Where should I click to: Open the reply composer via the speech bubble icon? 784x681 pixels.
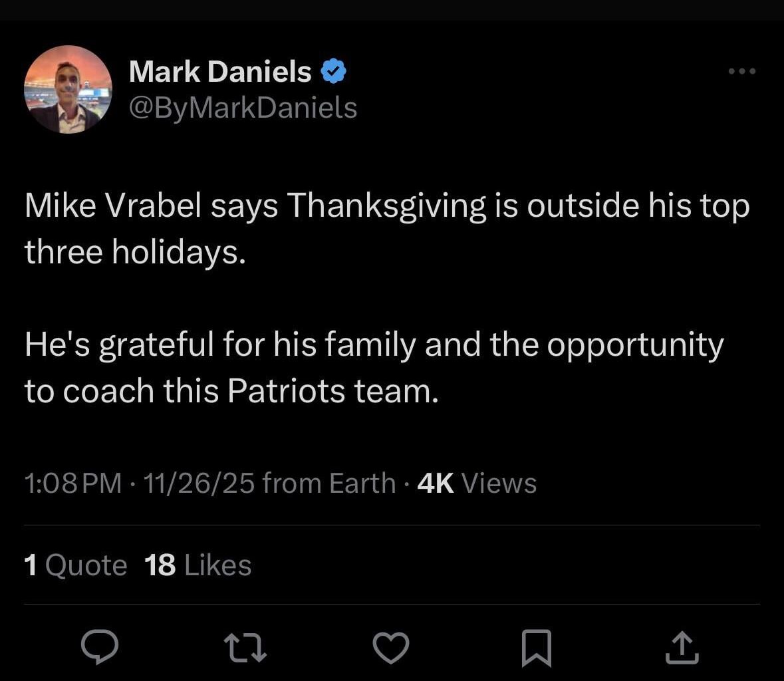(100, 644)
